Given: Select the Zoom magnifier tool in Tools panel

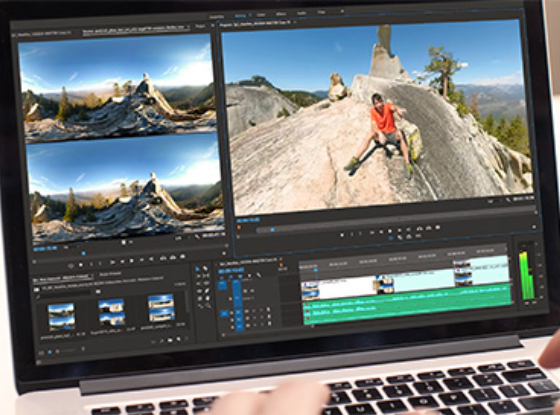Looking at the screenshot, I should click(208, 306).
